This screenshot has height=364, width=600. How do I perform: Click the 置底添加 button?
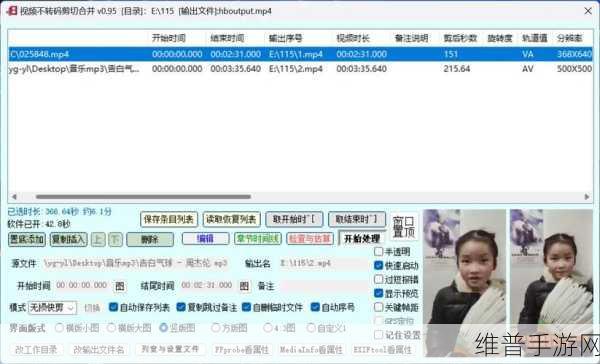tap(27, 240)
